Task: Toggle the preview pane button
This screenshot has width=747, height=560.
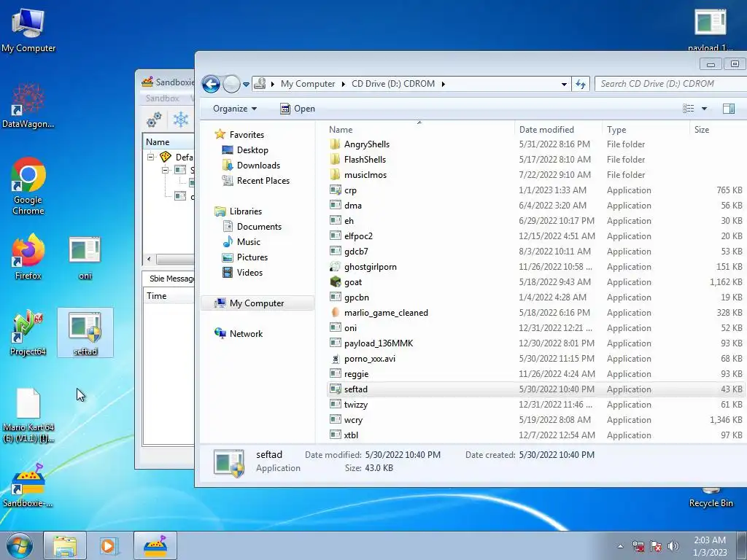Action: pyautogui.click(x=729, y=109)
